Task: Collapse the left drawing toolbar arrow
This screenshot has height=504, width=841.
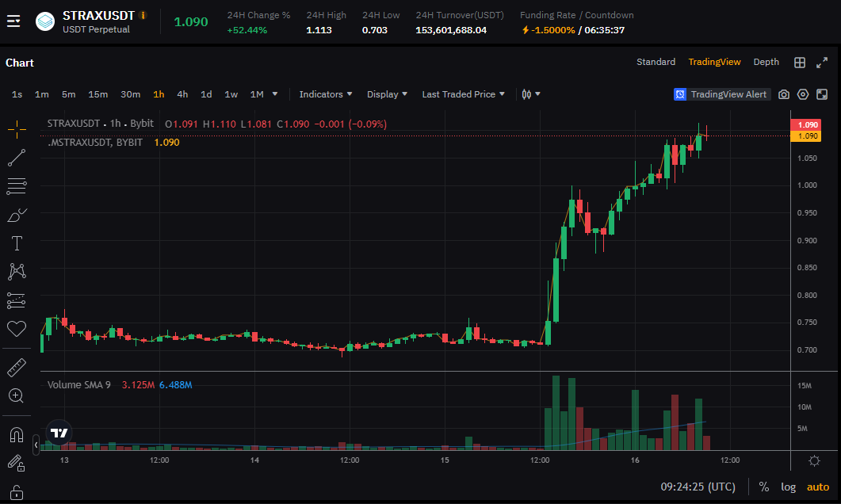Action: [36, 445]
